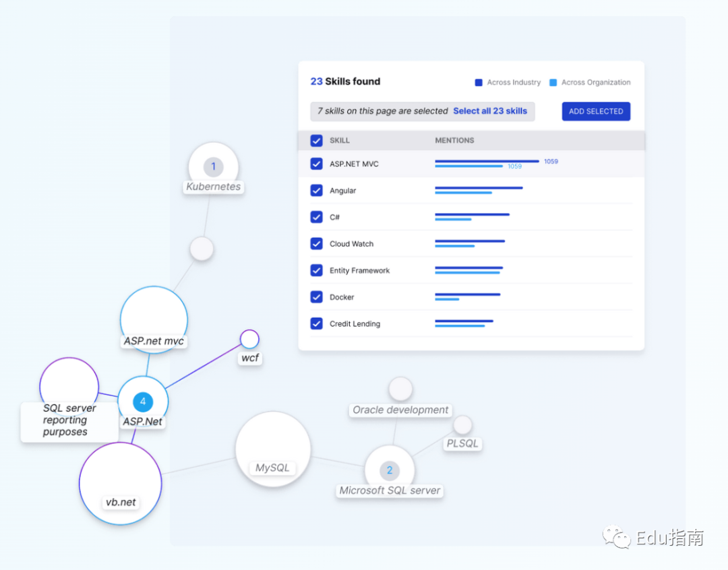
Task: Uncheck the ASP.NET MVC skill checkbox
Action: point(316,164)
